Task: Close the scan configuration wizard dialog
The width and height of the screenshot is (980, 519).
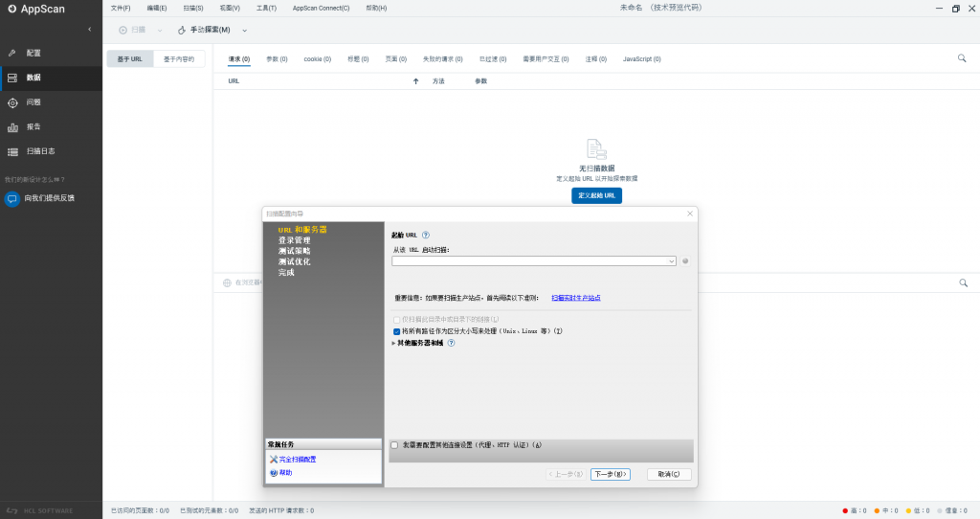Action: [x=689, y=214]
